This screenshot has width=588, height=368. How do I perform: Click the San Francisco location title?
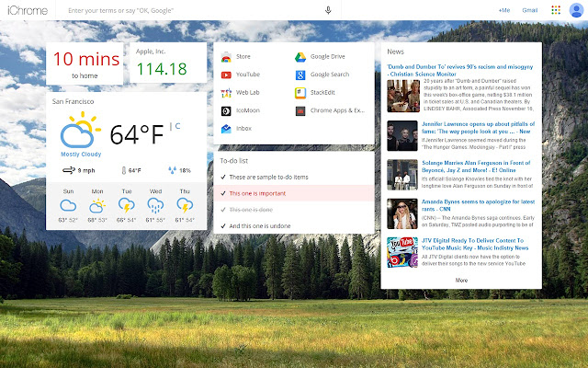click(73, 101)
